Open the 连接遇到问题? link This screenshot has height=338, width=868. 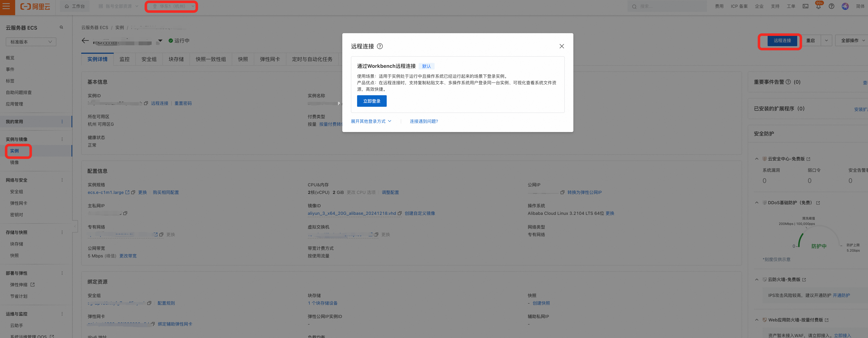point(424,122)
